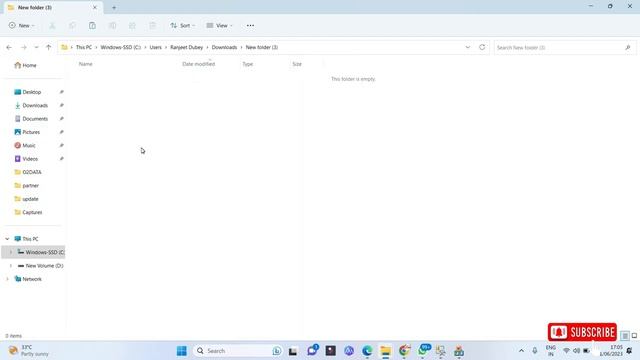Open Home in navigation pane
The height and width of the screenshot is (360, 640).
[25, 65]
